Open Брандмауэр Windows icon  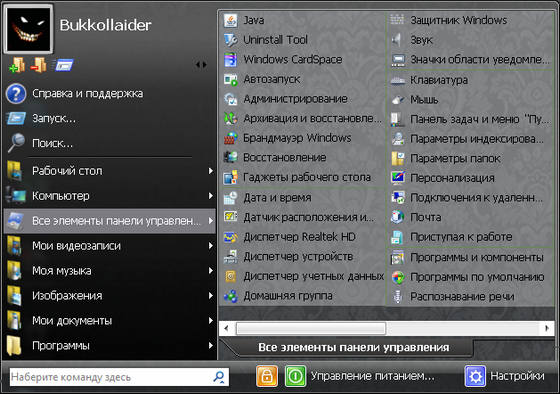(231, 138)
